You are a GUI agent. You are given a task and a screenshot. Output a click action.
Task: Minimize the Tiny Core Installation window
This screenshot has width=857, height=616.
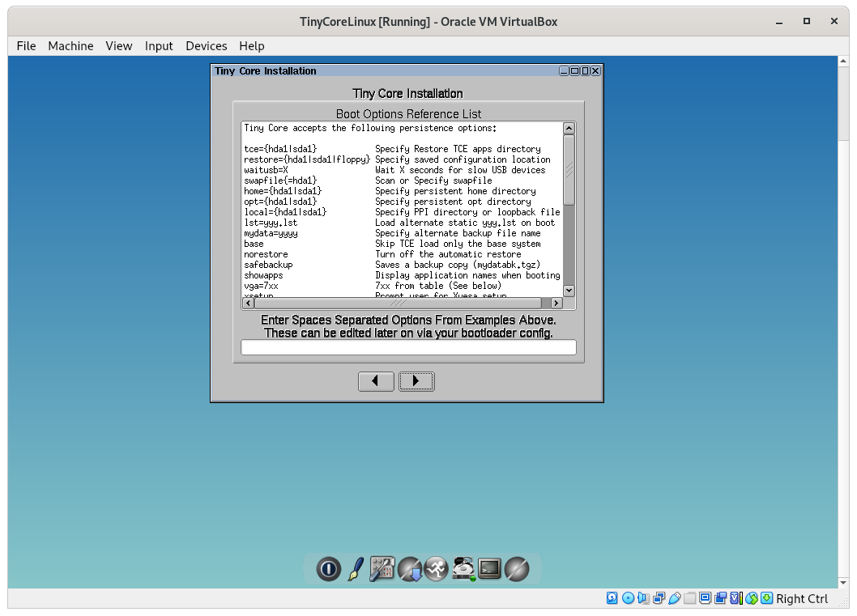pyautogui.click(x=564, y=71)
